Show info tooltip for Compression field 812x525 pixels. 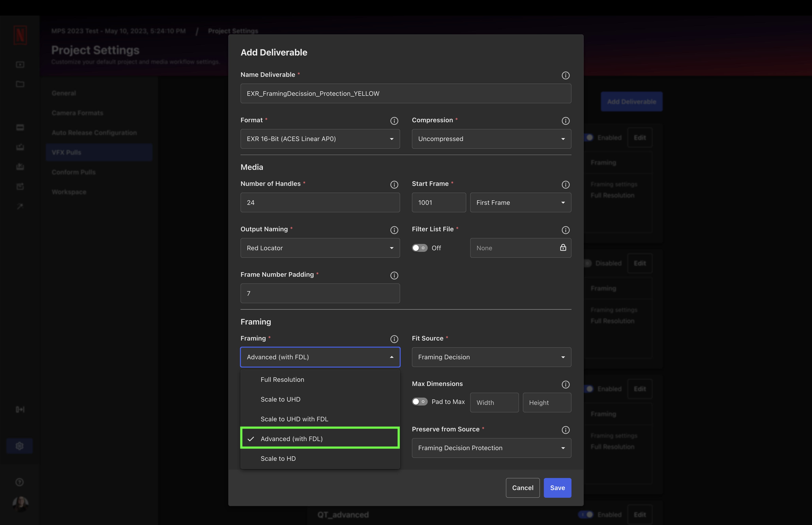click(565, 121)
